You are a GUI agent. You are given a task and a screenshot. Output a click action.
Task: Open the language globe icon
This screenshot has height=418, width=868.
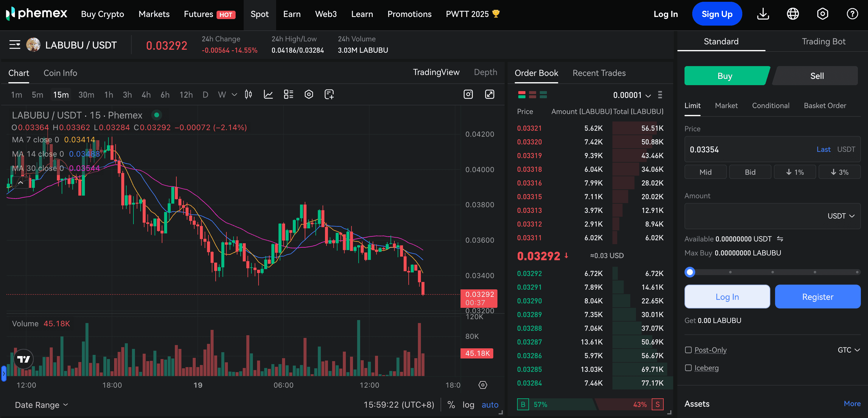coord(793,14)
